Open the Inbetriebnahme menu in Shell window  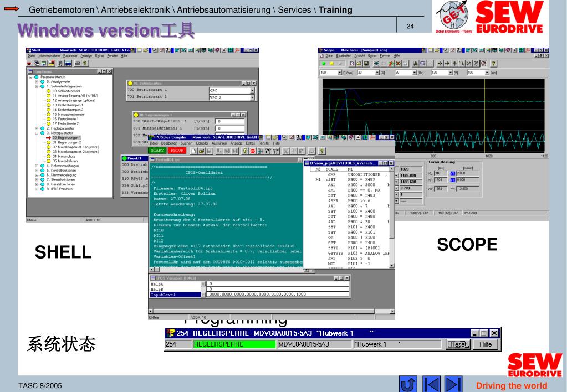[x=49, y=56]
